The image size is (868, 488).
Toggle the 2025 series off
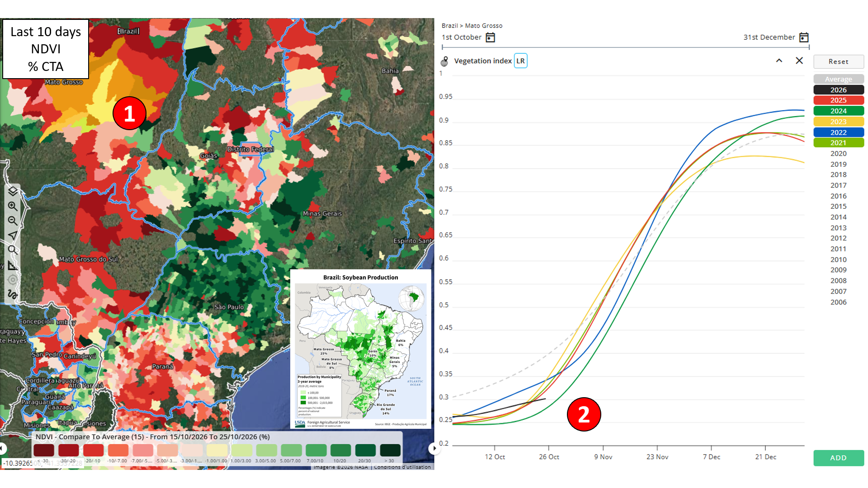[839, 100]
